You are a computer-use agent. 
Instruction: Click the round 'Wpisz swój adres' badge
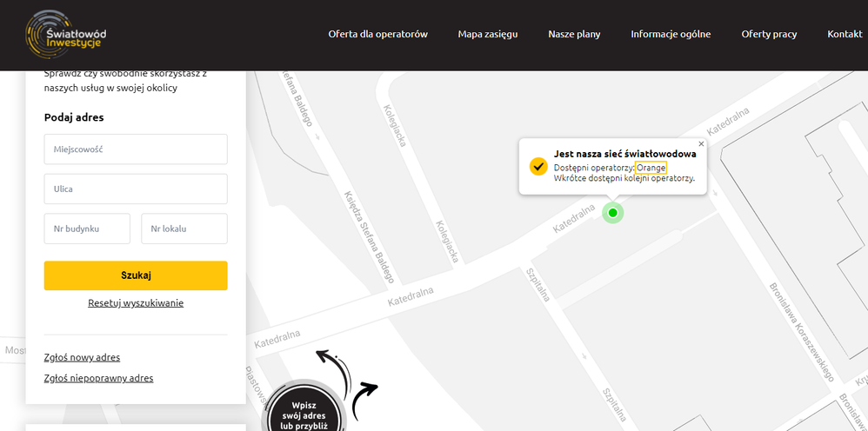tap(304, 409)
